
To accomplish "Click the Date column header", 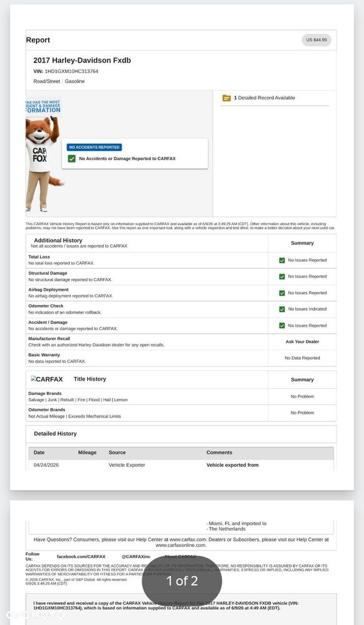I will (x=39, y=452).
